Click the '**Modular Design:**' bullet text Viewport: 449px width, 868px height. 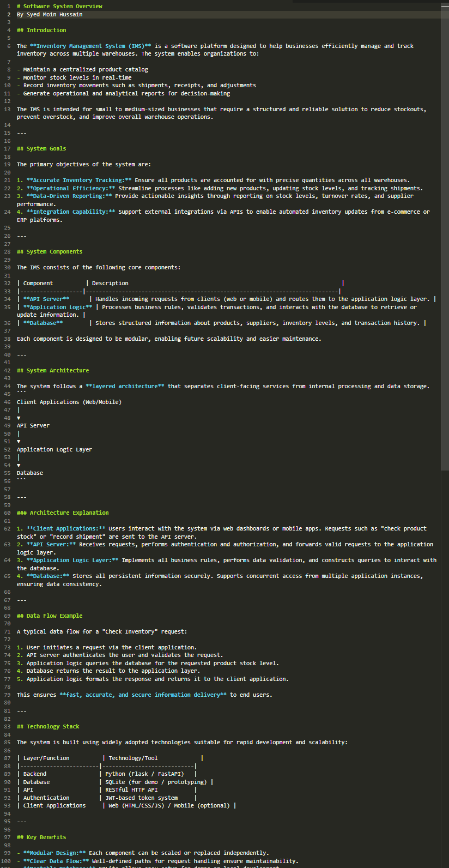tap(54, 853)
